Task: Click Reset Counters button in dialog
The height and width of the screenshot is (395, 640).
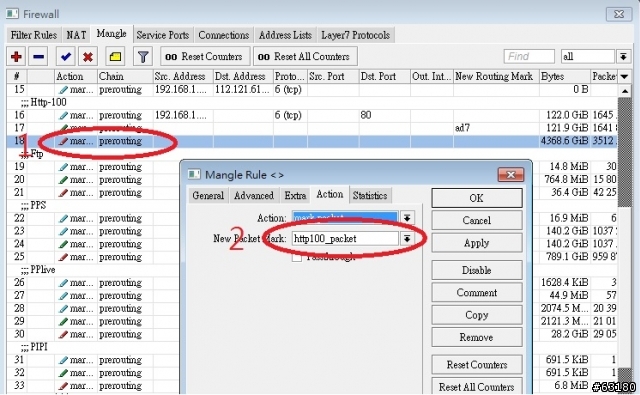Action: pyautogui.click(x=477, y=364)
